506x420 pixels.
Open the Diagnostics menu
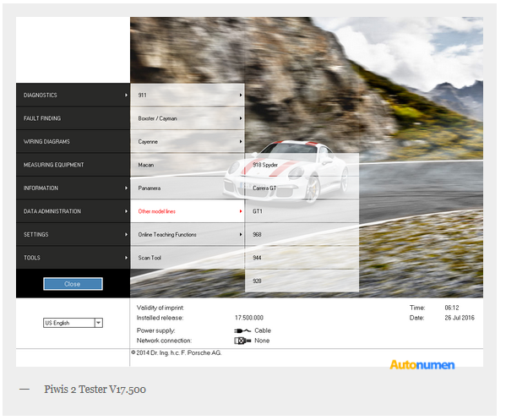pos(73,95)
